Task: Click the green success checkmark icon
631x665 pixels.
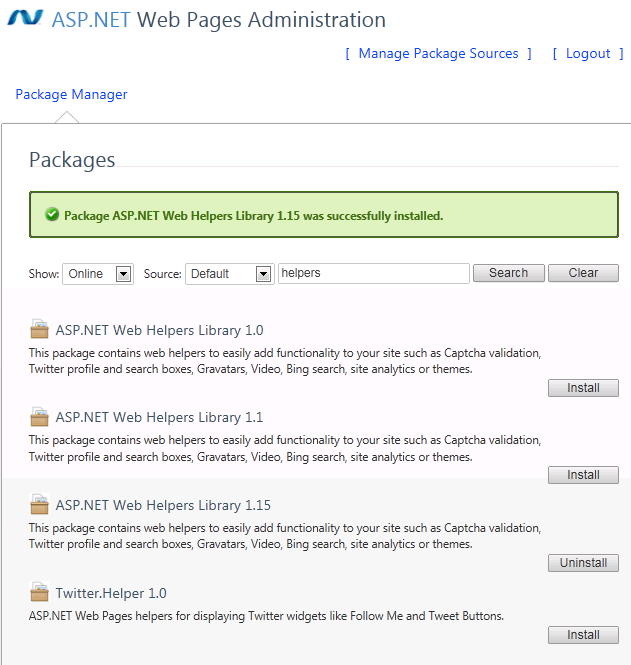Action: click(52, 215)
